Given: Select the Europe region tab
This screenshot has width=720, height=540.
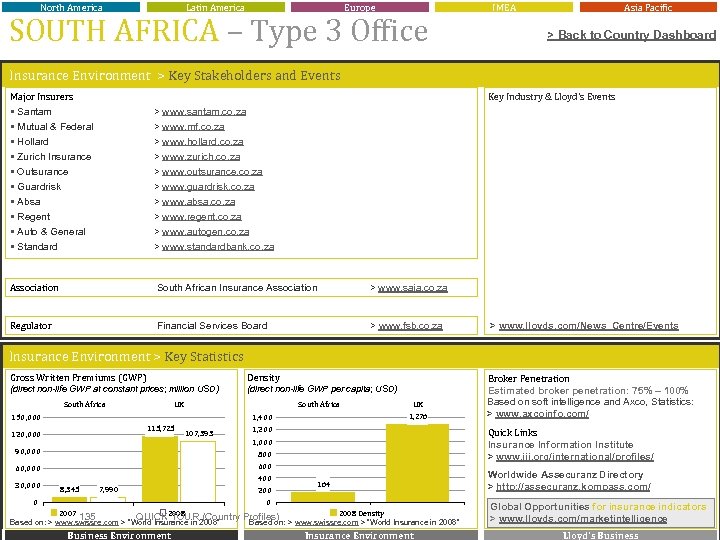Looking at the screenshot, I should (360, 7).
